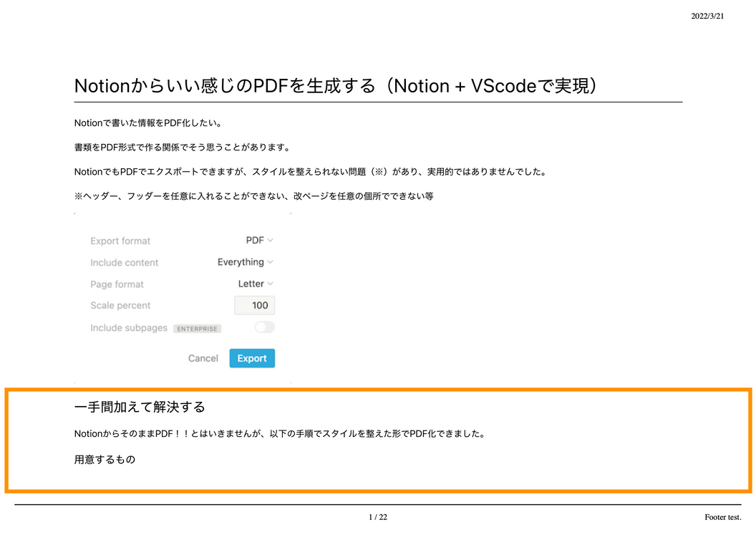Click the 'Scale percent' label
The image size is (756, 535).
coord(120,305)
